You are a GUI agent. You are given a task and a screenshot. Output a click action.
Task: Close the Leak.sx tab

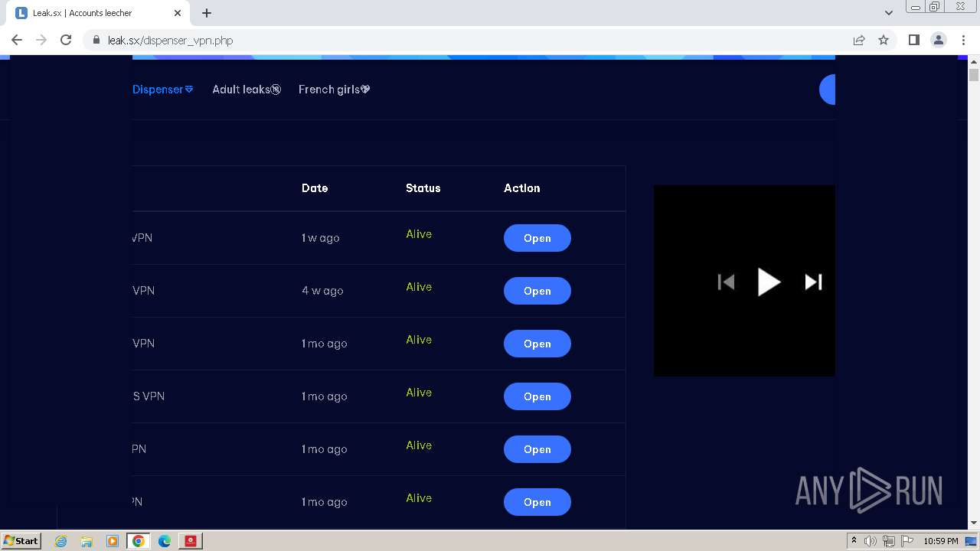[178, 13]
